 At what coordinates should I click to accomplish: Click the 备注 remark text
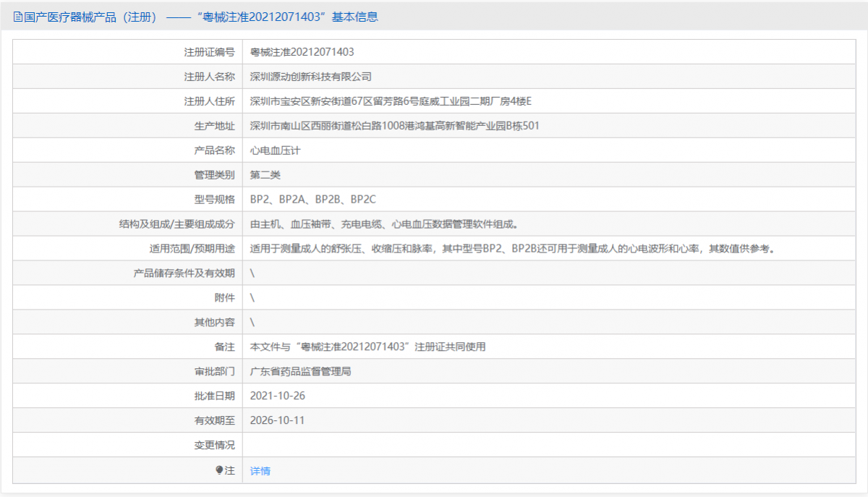(x=367, y=347)
